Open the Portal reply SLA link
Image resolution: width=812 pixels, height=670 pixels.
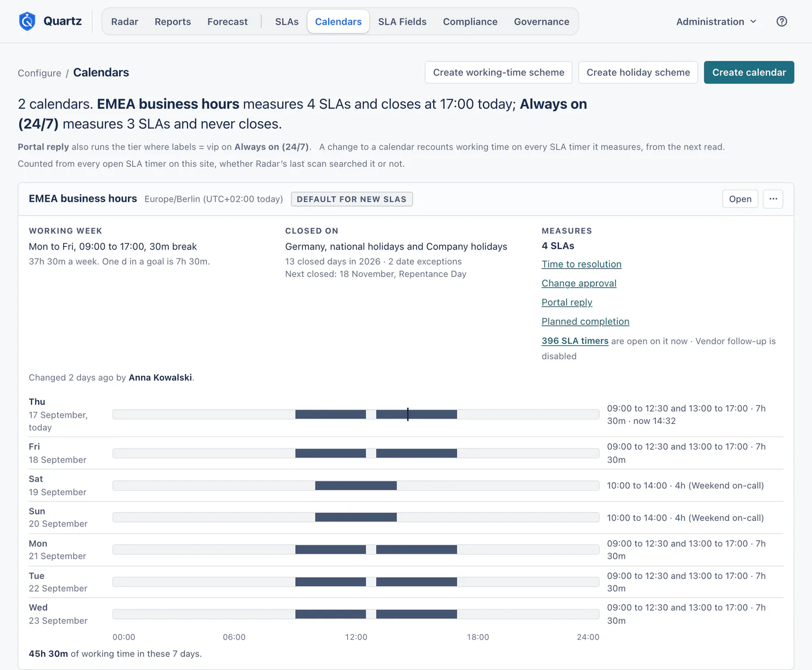coord(567,303)
